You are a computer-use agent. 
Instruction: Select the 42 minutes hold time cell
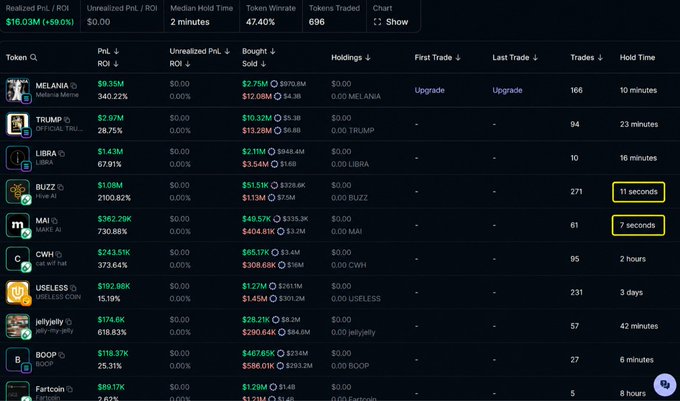638,326
